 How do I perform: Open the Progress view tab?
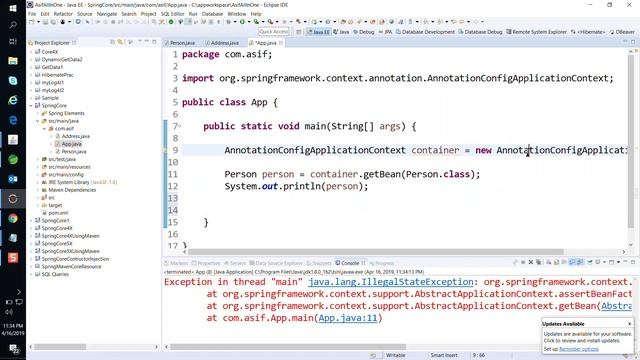pos(382,263)
